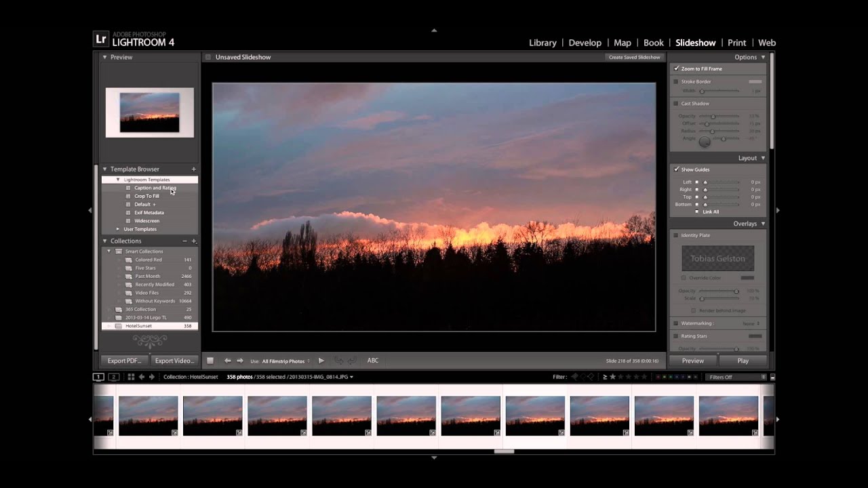
Task: Enable Identity Plate checkbox
Action: pos(676,235)
